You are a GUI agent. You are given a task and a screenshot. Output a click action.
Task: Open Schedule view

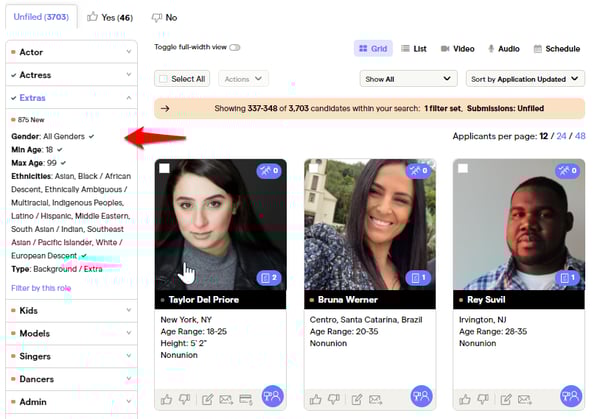coord(557,49)
